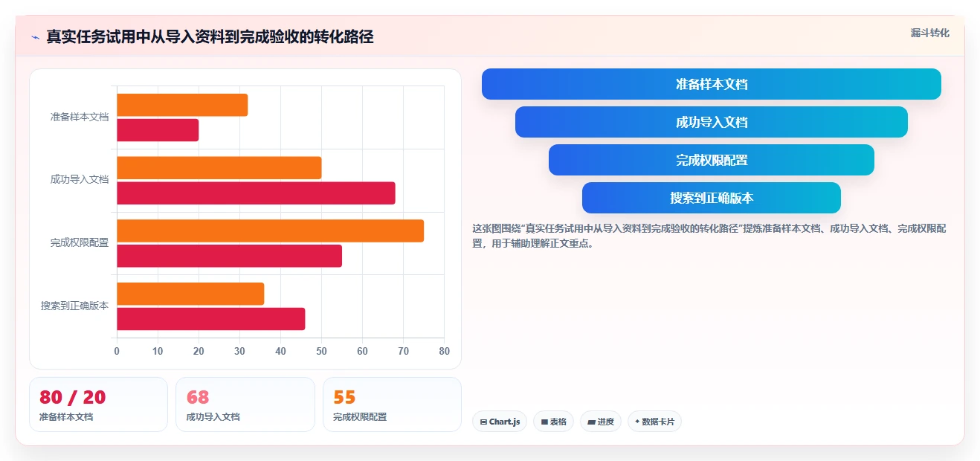The height and width of the screenshot is (461, 980).
Task: Click the 完成权限配置 chart axis label
Action: 80,242
